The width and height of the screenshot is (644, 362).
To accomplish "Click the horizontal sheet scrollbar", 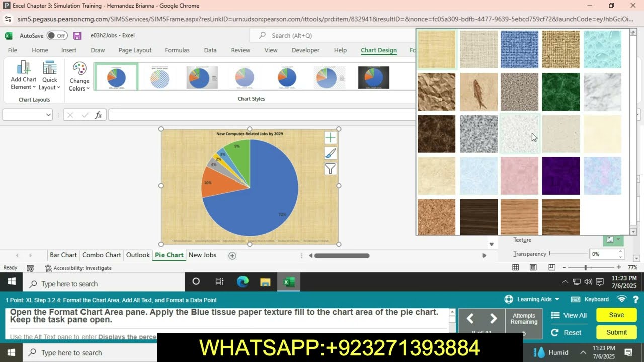I will (x=342, y=256).
